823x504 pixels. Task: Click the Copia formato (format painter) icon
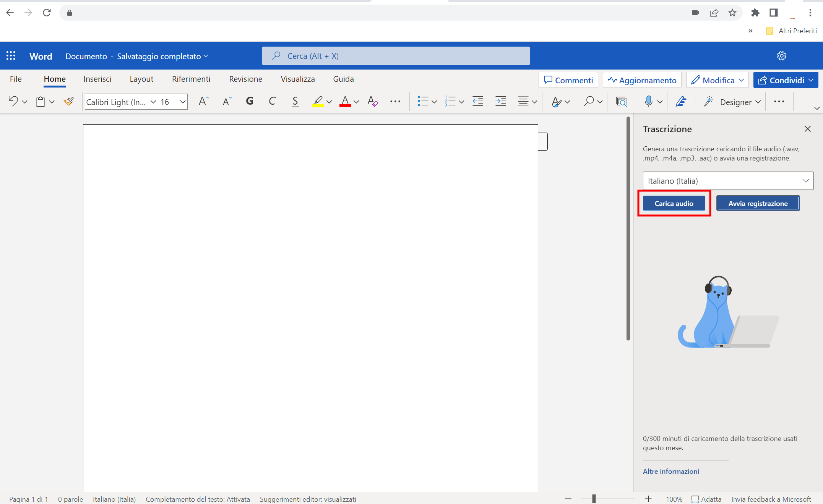click(68, 101)
